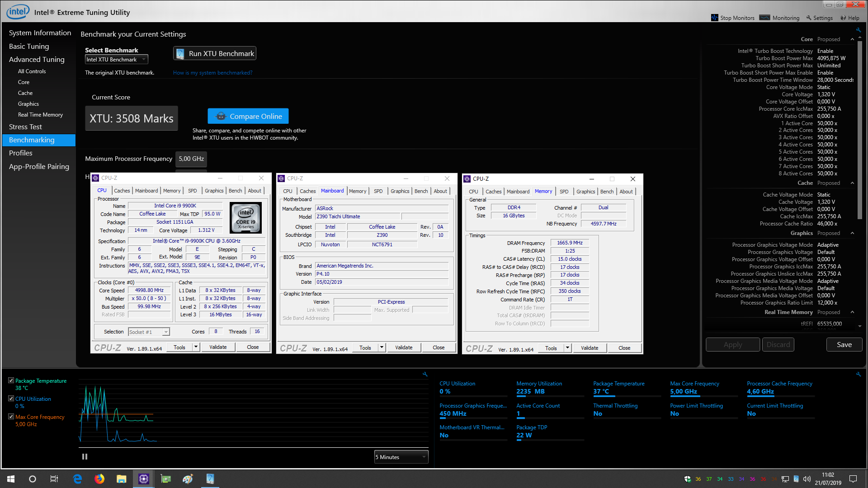Uncheck CPU Utilization monitor checkbox
This screenshot has width=868, height=488.
coord(11,399)
